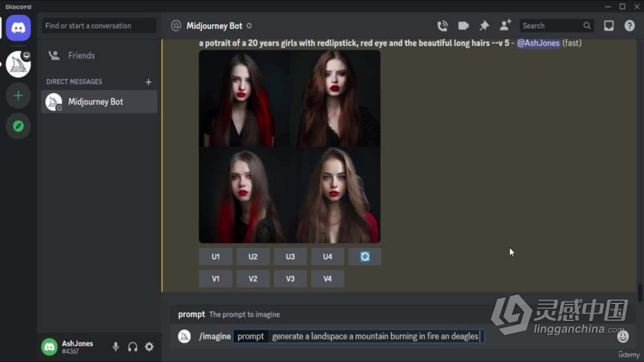Viewport: 644px width, 362px height.
Task: Click the AshJones user avatar panel
Action: tap(68, 347)
